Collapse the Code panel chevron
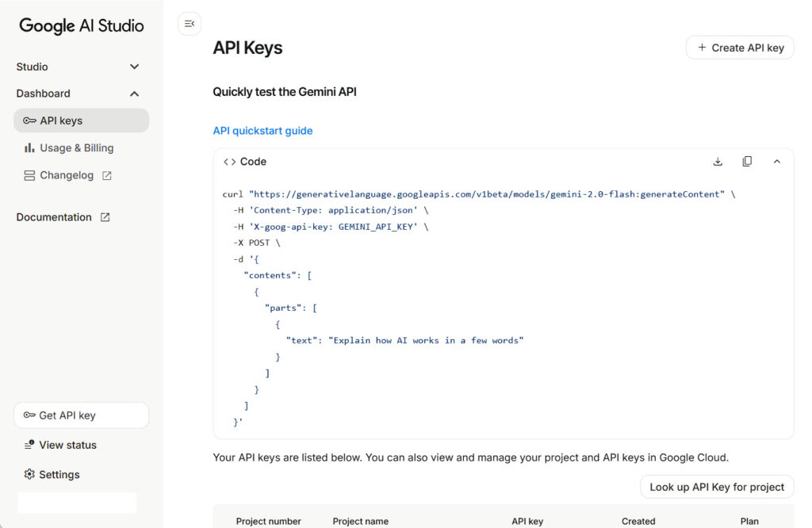Screen dimensions: 812x528 (x=777, y=162)
